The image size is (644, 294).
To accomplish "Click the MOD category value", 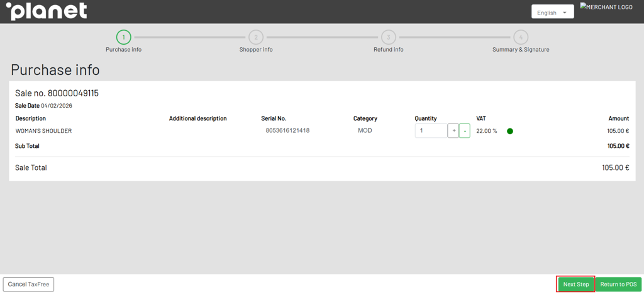I will (365, 130).
